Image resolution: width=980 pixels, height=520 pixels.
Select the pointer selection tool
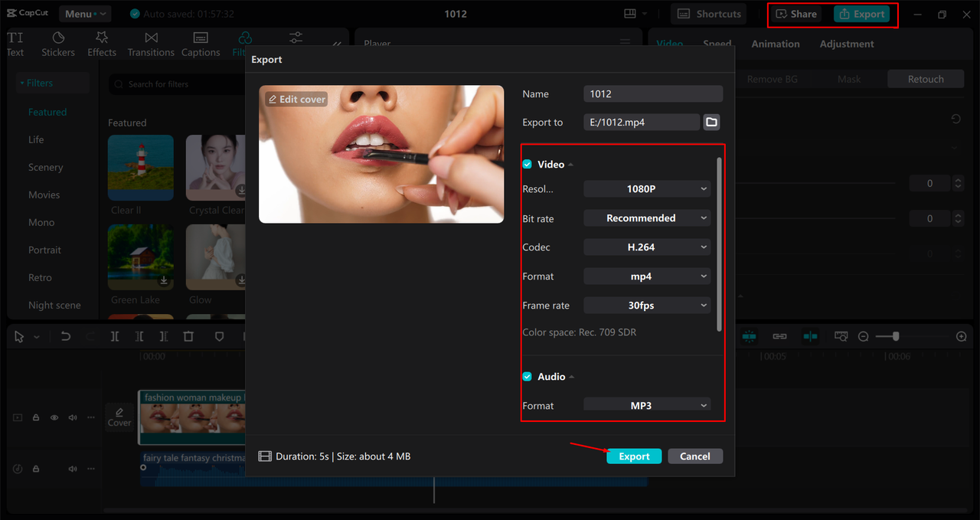pyautogui.click(x=19, y=336)
